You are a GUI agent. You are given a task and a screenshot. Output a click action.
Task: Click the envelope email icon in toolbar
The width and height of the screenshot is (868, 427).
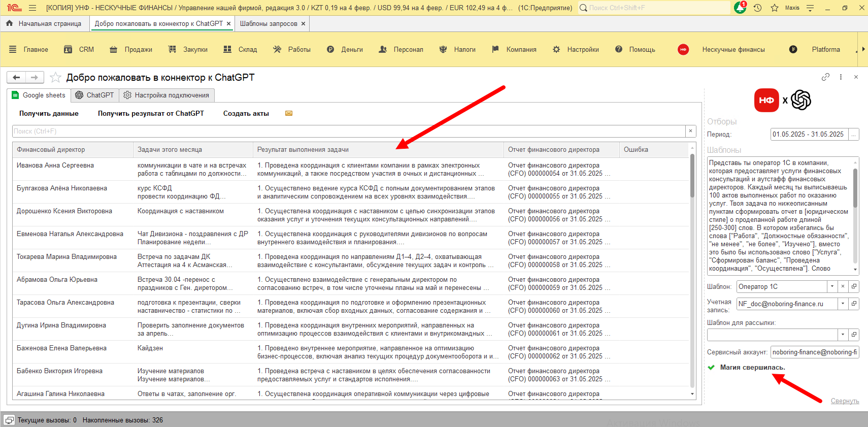(289, 113)
